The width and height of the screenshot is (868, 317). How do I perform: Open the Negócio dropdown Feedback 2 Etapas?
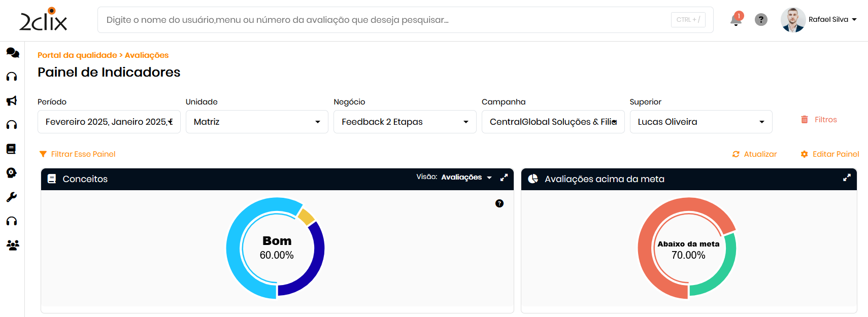pos(405,122)
